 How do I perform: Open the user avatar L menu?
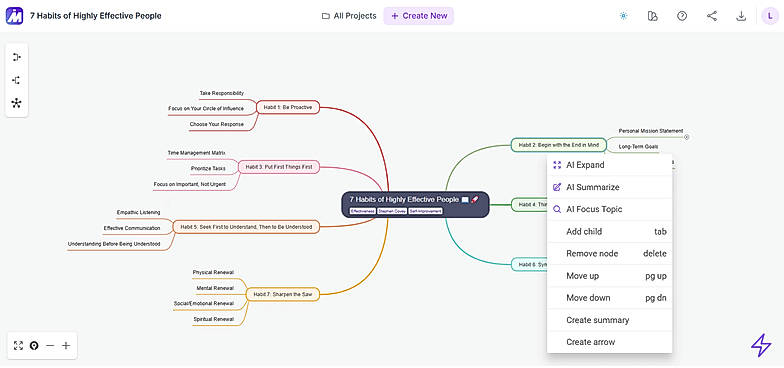click(x=770, y=16)
